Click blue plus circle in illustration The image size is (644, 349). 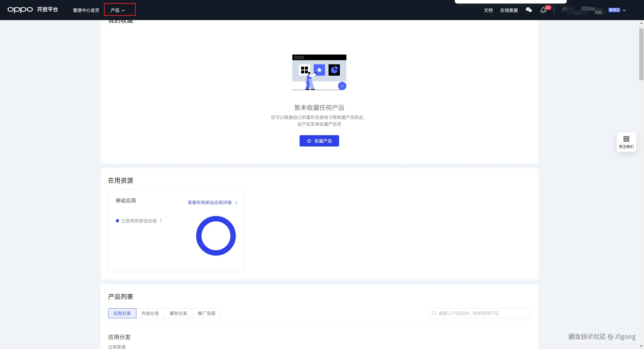[x=342, y=86]
